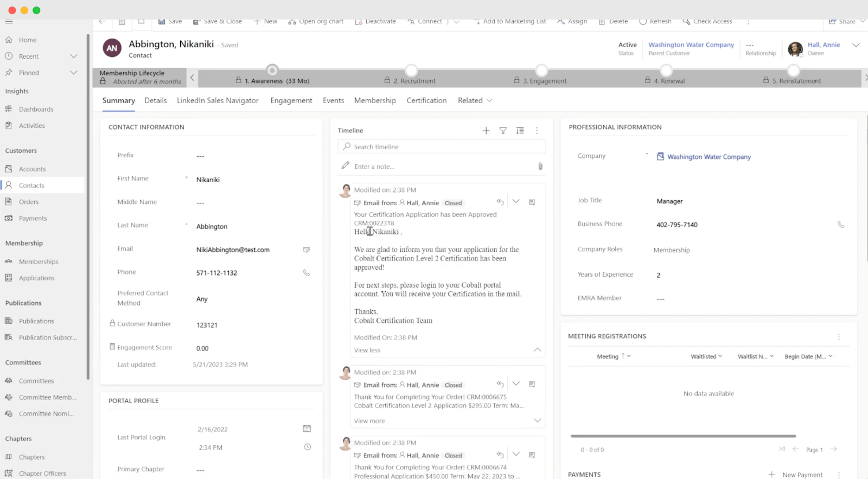Select the Reinstatement stage
The image size is (868, 479).
[x=793, y=71]
